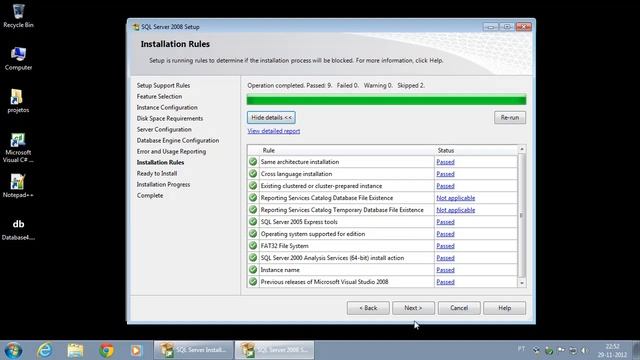Cancel the SQL Server setup
Viewport: 640px width, 360px height.
coord(459,308)
